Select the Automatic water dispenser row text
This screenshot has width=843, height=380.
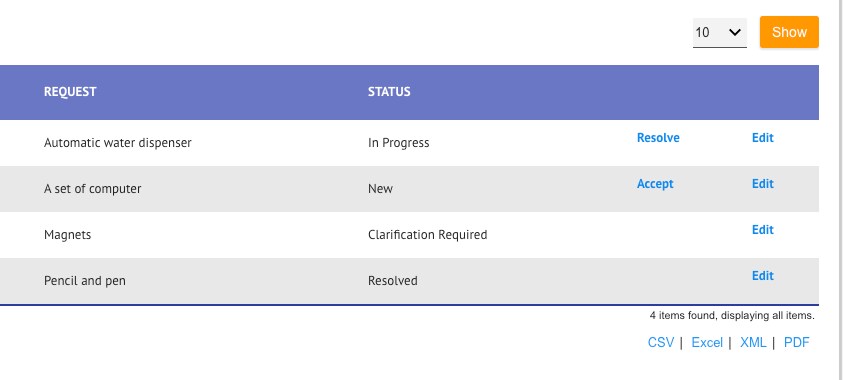117,143
